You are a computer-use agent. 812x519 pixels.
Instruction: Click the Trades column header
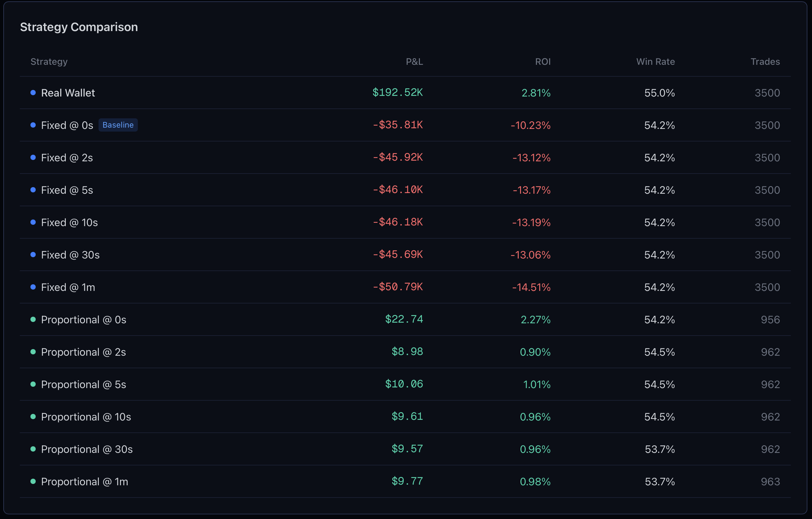pyautogui.click(x=765, y=62)
